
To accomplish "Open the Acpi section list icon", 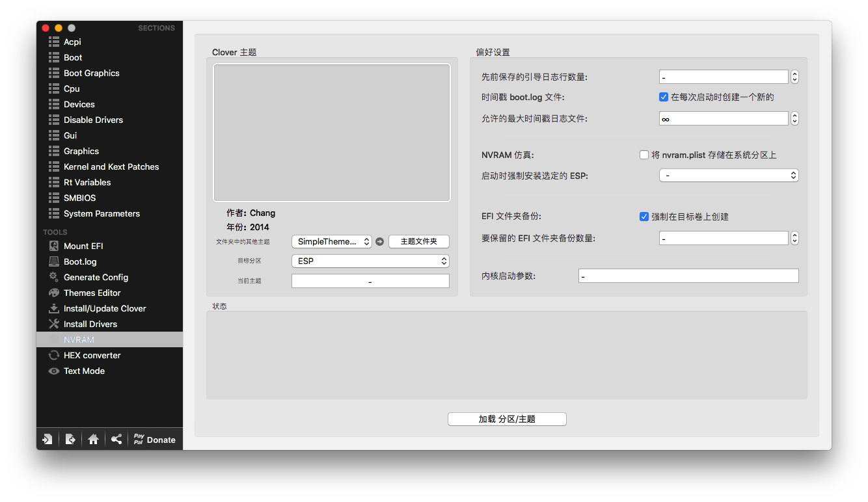I will coord(54,42).
